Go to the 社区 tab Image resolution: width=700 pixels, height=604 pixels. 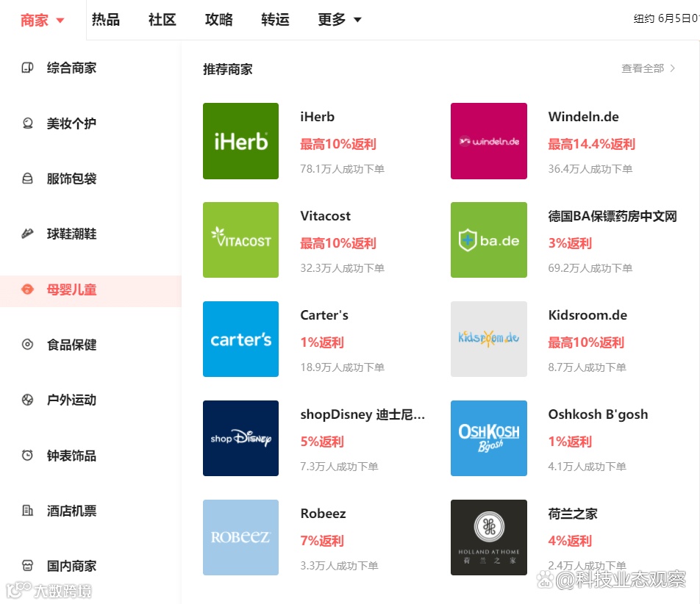point(162,20)
